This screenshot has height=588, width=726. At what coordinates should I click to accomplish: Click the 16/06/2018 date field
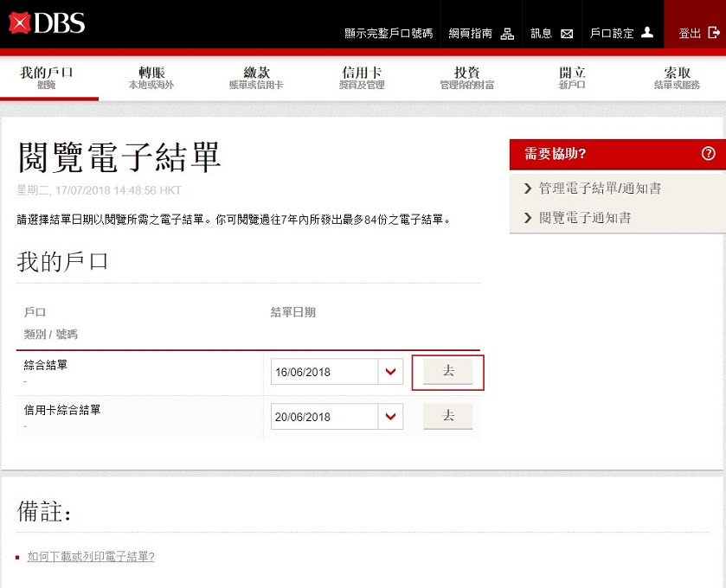click(x=324, y=372)
